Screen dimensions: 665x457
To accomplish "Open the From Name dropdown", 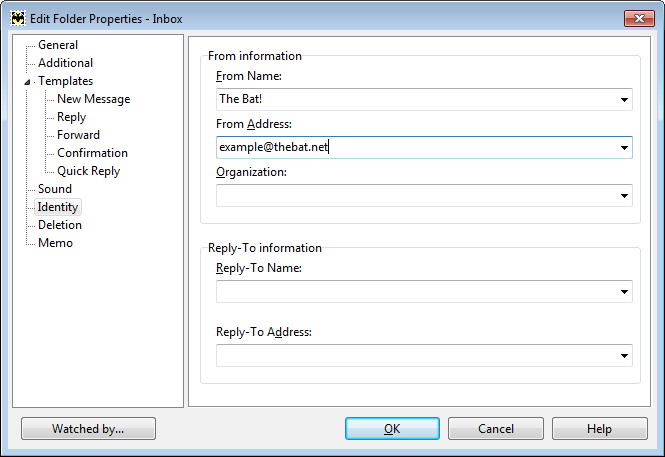I will (624, 100).
